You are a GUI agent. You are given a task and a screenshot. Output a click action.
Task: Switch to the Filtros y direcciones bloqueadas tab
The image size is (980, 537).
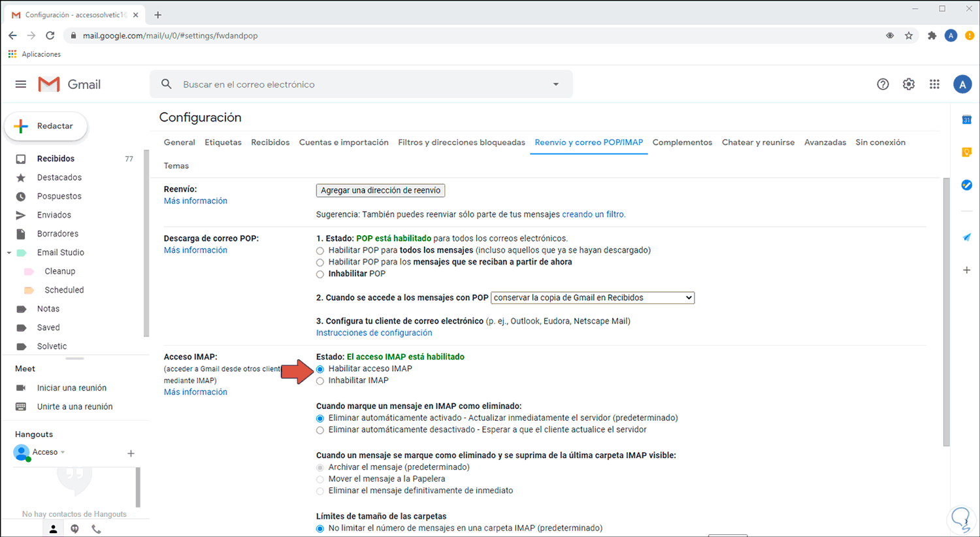(461, 142)
